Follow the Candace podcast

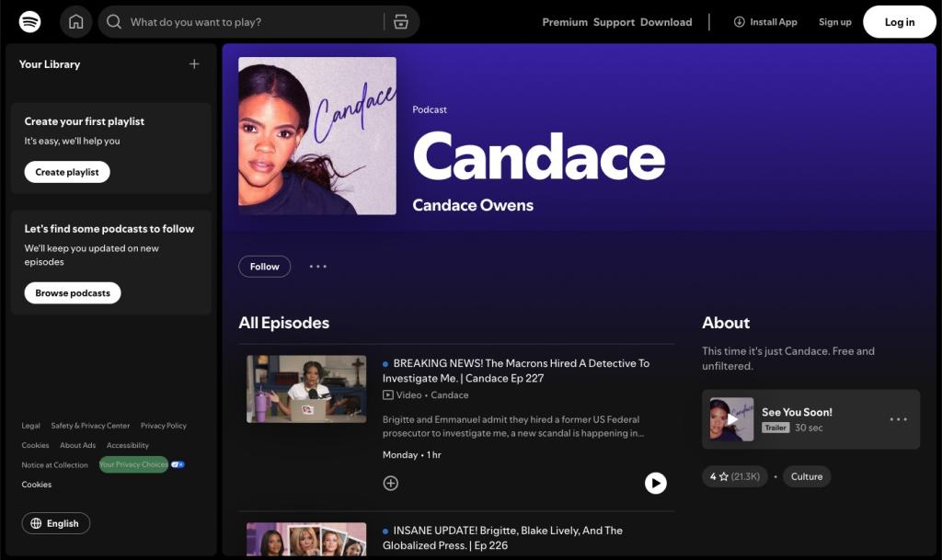(264, 267)
